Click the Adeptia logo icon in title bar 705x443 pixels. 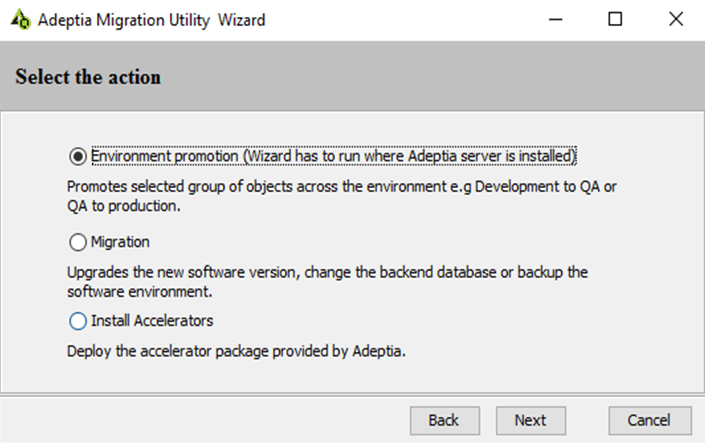(x=20, y=20)
